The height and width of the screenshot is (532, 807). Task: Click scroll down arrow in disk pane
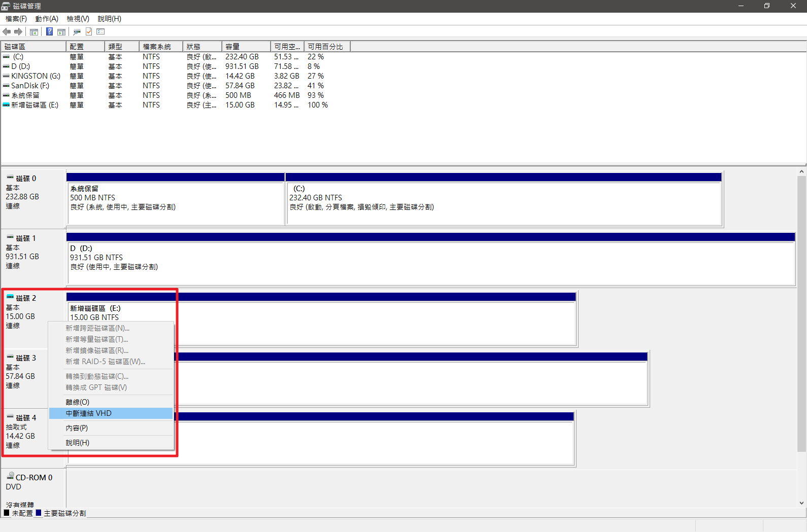coord(801,503)
